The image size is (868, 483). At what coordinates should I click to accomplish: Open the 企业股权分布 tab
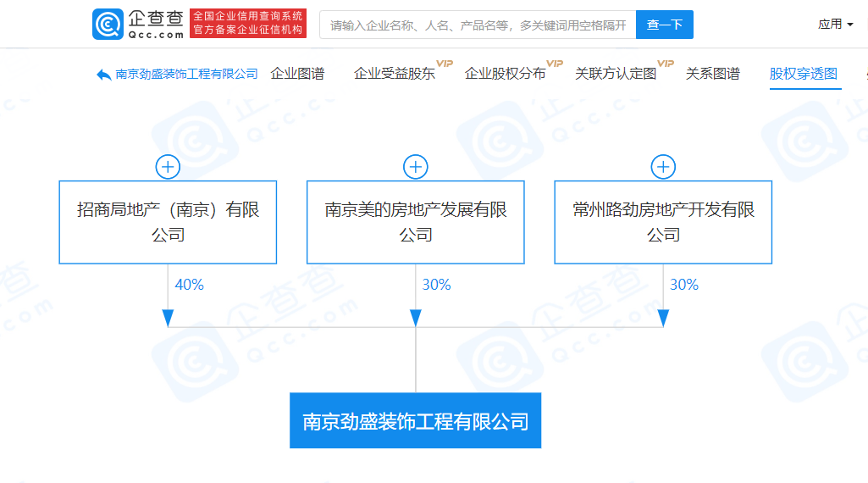coord(506,74)
